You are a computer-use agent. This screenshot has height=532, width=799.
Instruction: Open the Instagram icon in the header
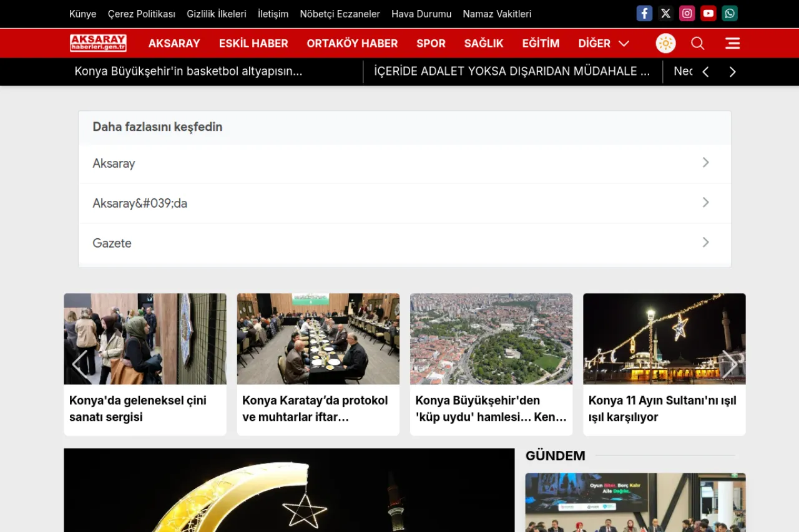coord(687,13)
